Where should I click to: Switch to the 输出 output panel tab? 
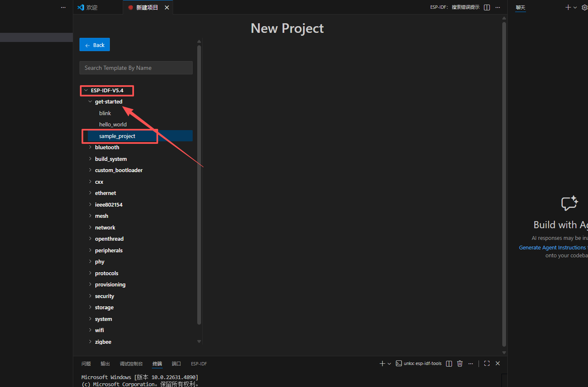[105, 364]
